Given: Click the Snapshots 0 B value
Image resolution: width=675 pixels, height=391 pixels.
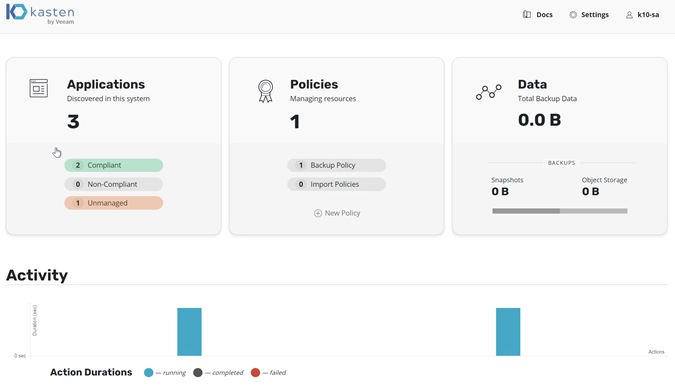Looking at the screenshot, I should (x=500, y=192).
